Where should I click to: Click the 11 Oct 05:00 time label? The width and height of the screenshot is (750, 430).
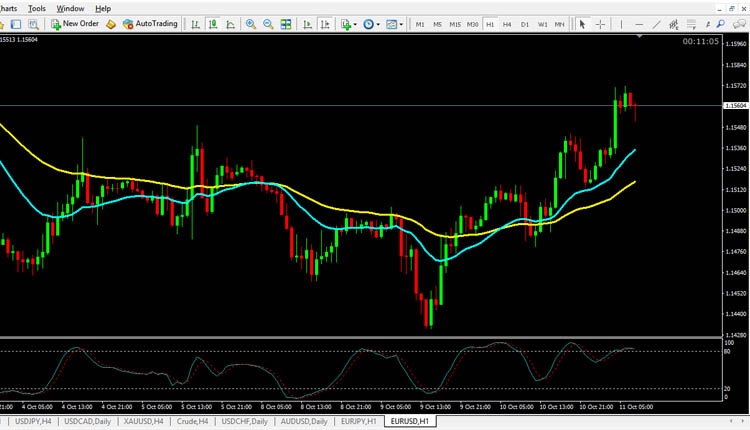(x=636, y=407)
